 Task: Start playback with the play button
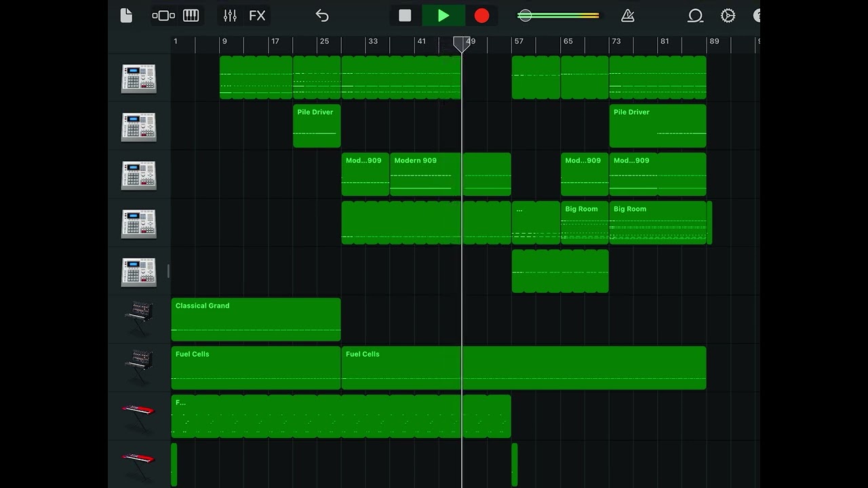point(443,16)
